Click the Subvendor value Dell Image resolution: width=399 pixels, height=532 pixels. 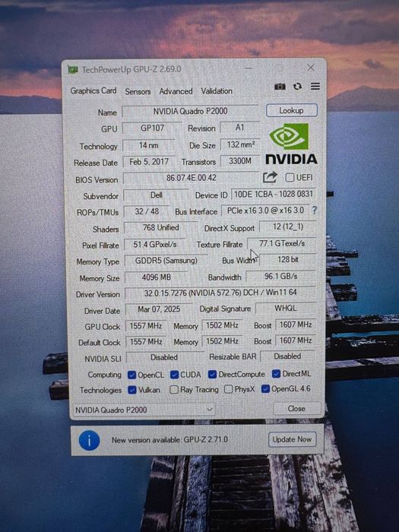[156, 195]
